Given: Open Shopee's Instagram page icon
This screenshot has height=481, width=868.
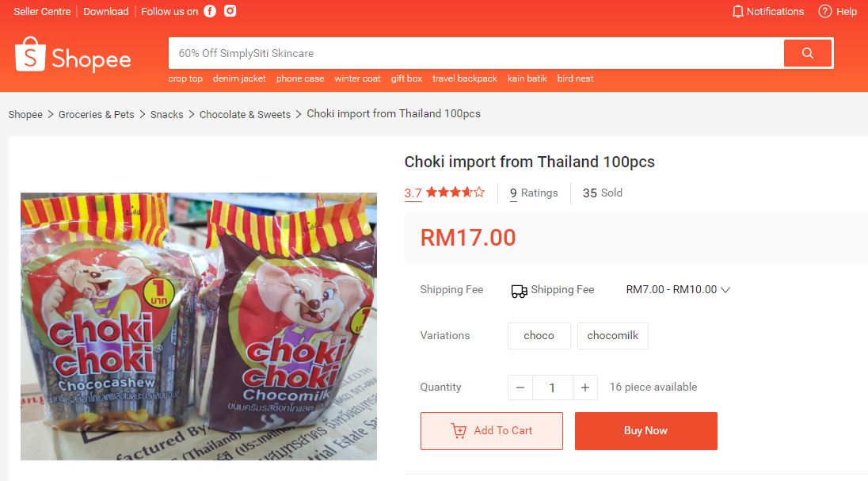Looking at the screenshot, I should coord(230,10).
